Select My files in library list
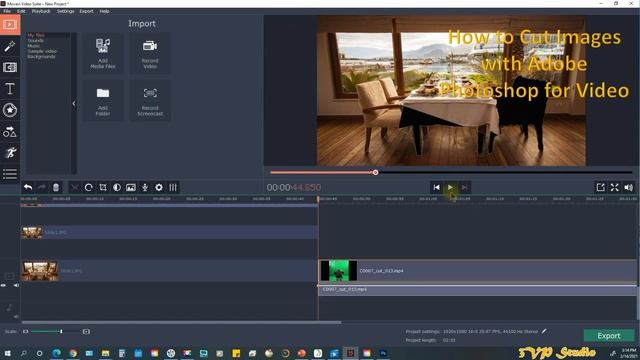Screen dimensions: 640x360 tap(36, 35)
